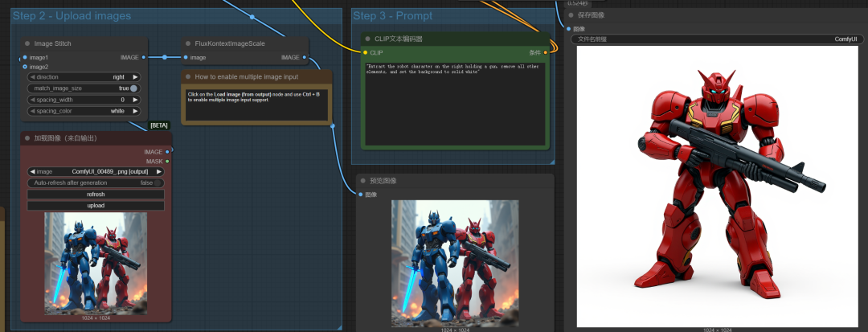Collapse the Image Stitch node via its dot

(27, 43)
